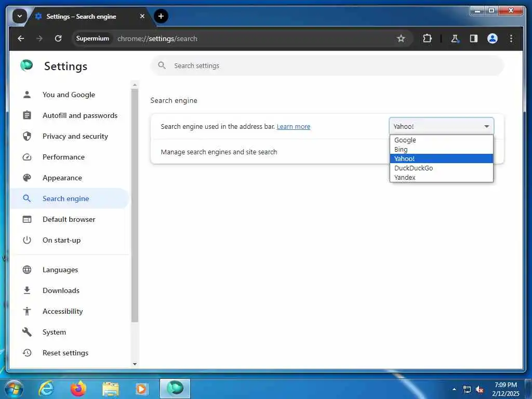This screenshot has height=399, width=532.
Task: Open Autofill and passwords settings
Action: pos(69,115)
